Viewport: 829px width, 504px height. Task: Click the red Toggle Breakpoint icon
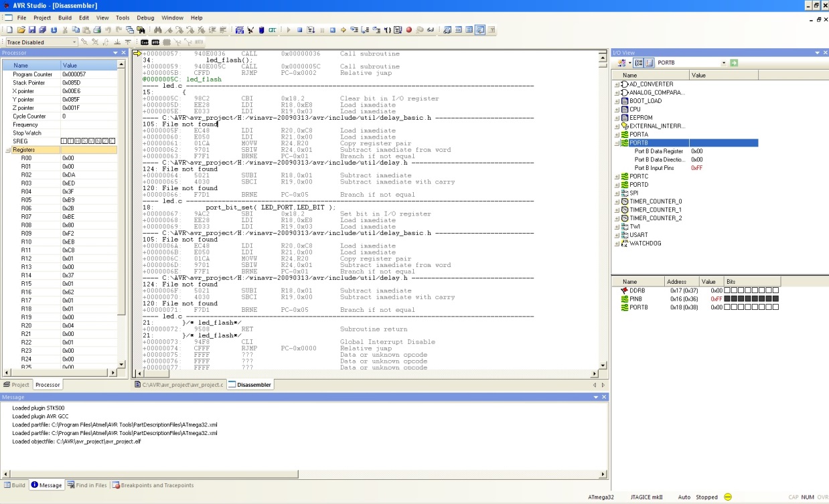pos(408,30)
